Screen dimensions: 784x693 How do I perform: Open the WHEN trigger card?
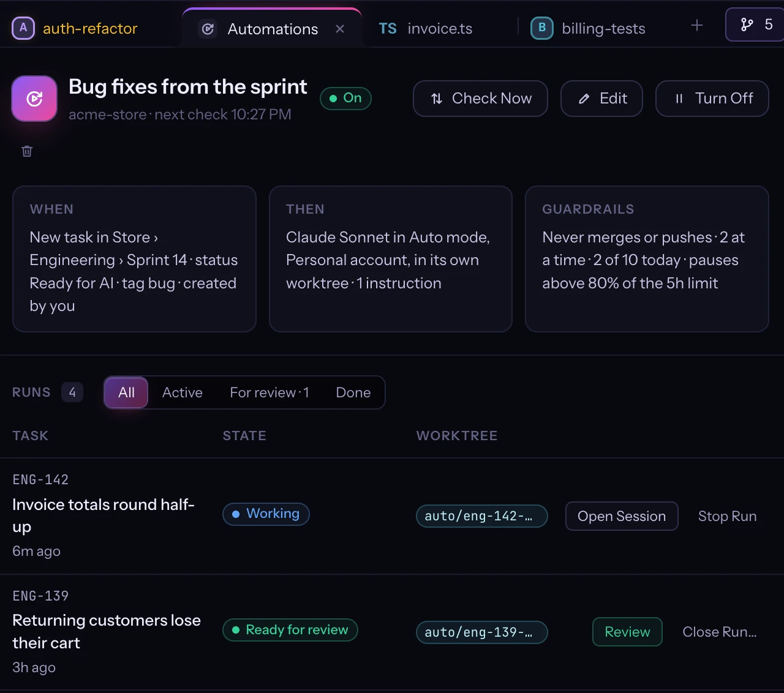pos(134,259)
